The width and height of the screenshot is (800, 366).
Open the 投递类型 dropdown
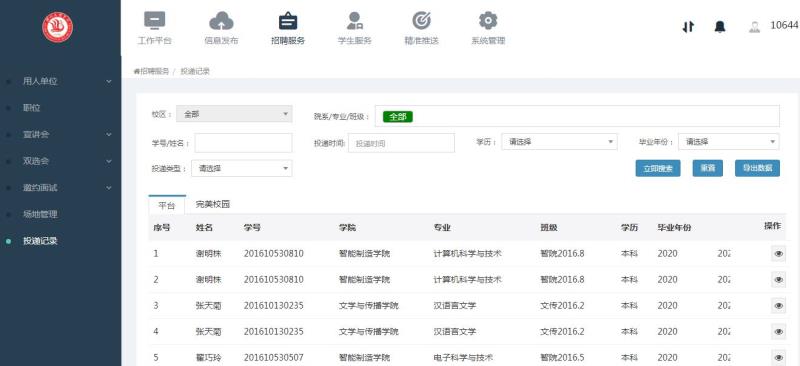(x=242, y=168)
